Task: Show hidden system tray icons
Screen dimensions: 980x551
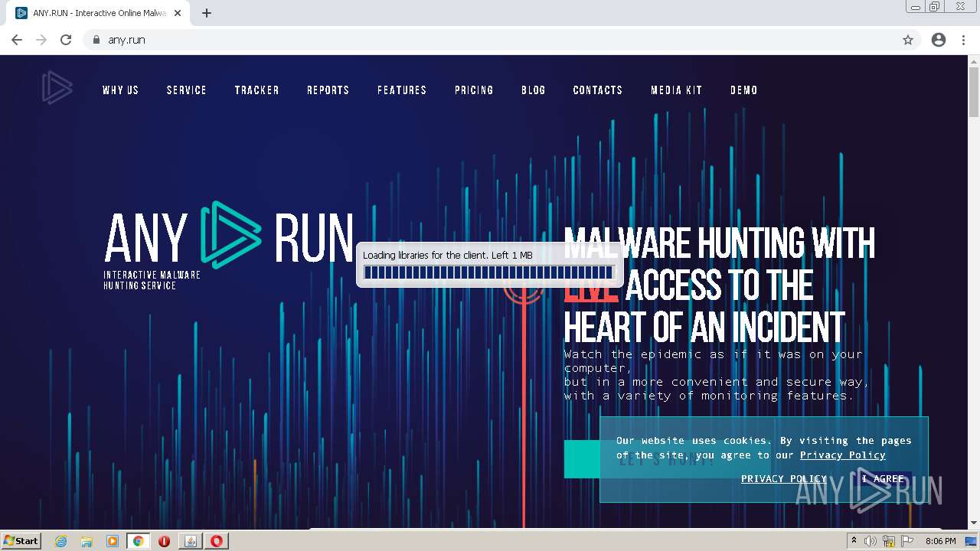Action: [854, 540]
